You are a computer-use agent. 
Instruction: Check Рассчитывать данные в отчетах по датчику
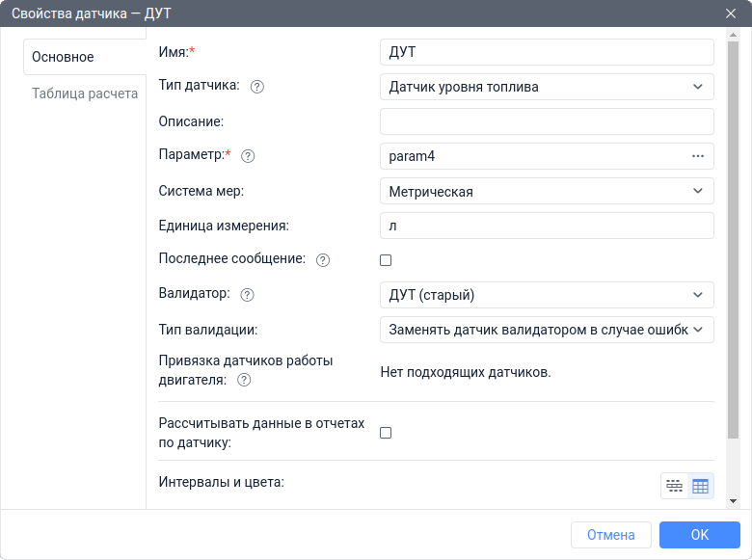click(386, 433)
